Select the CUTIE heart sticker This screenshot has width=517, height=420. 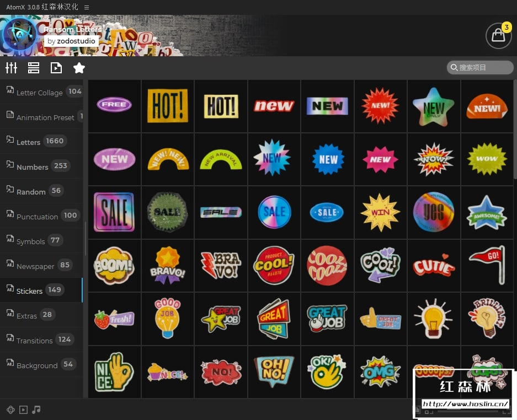434,266
